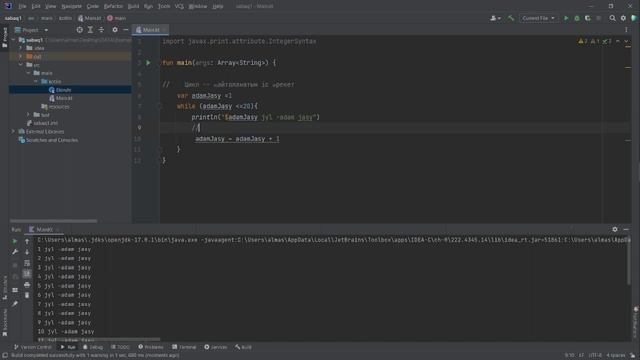Viewport: 640px width, 360px height.
Task: Start debugging with the green bug icon
Action: 577,18
